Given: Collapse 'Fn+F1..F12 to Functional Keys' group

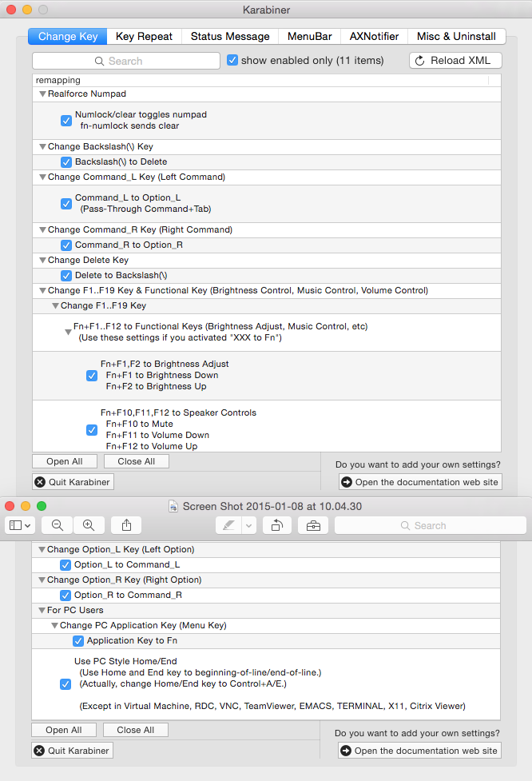Looking at the screenshot, I should 68,333.
